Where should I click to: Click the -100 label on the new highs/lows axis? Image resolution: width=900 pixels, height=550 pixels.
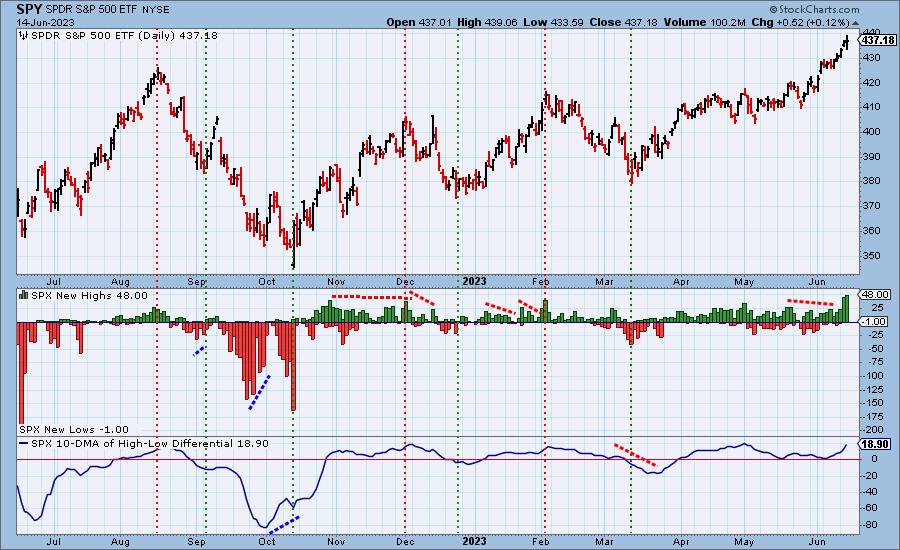tap(873, 376)
